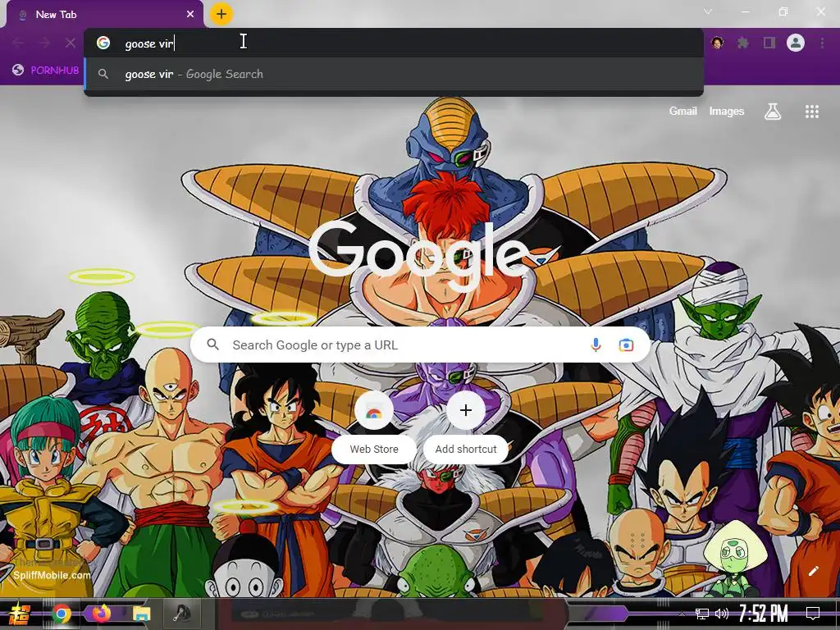Select the New Tab browser tab
840x630 pixels.
pyautogui.click(x=104, y=15)
